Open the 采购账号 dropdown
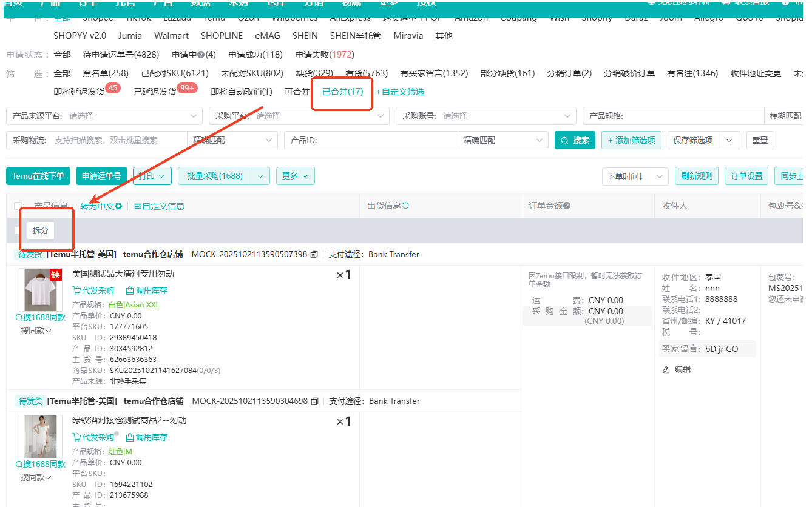This screenshot has width=812, height=507. point(486,116)
